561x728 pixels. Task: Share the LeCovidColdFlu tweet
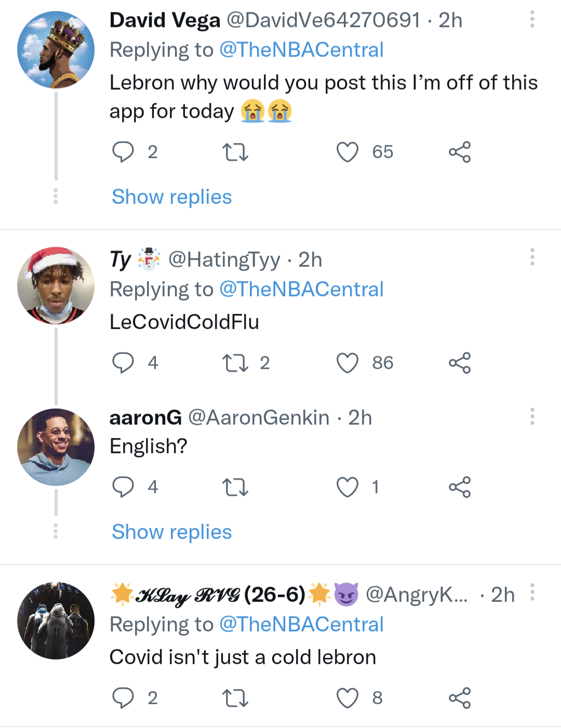coord(460,363)
